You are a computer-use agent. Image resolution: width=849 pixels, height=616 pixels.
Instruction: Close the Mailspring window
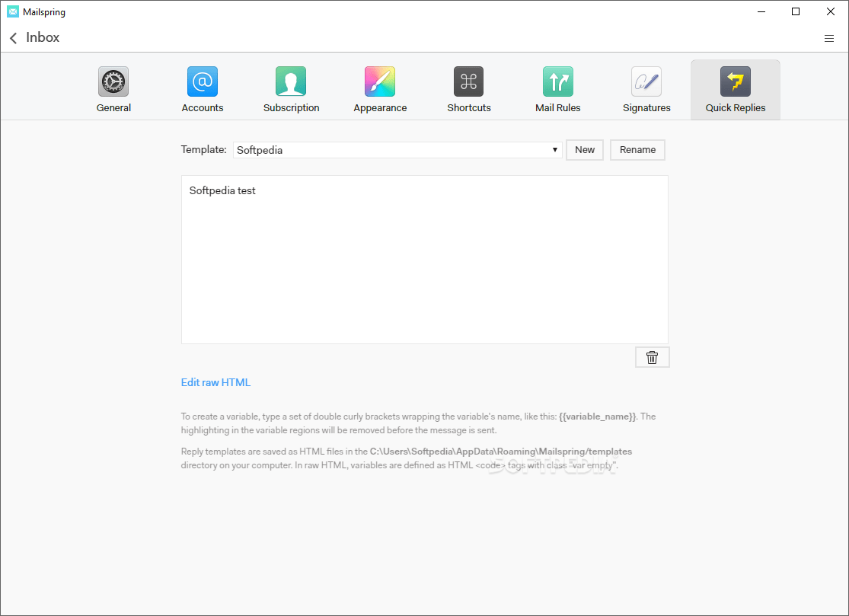pos(831,11)
